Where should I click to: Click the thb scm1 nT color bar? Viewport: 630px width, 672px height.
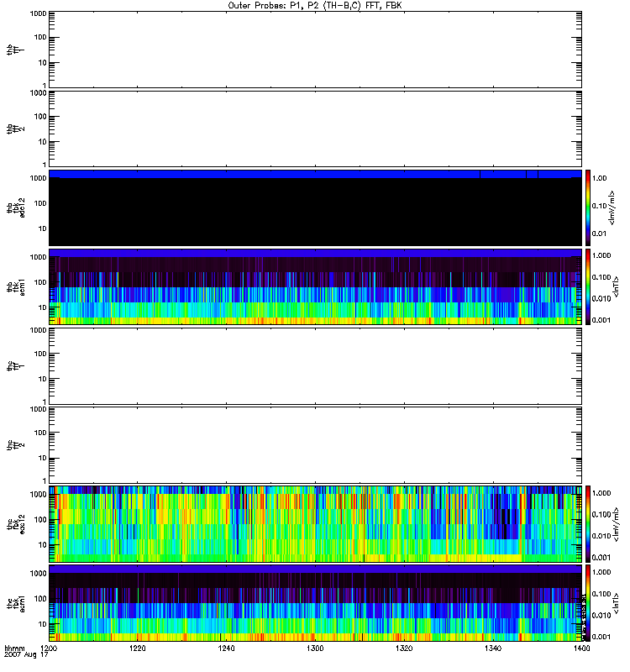click(589, 286)
